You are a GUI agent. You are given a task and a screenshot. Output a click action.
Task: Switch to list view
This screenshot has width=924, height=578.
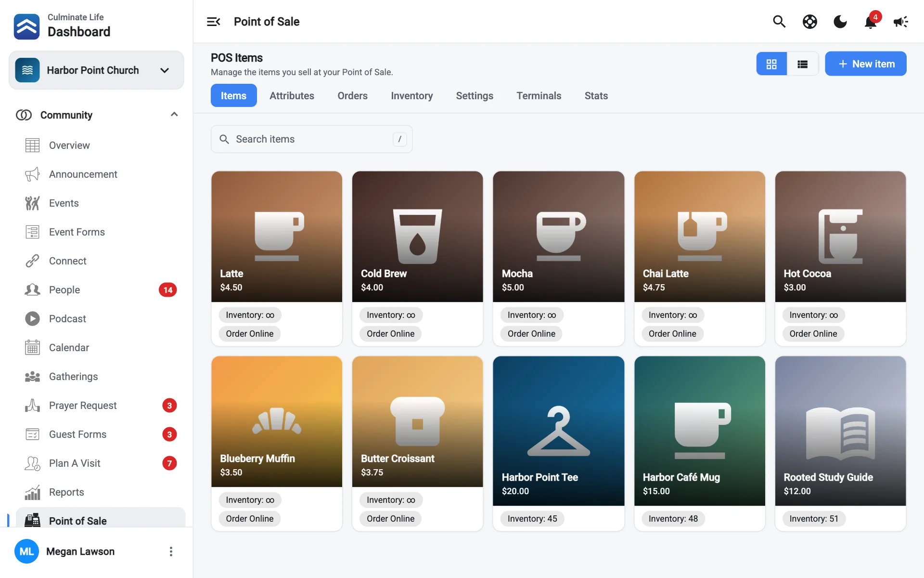(x=802, y=64)
